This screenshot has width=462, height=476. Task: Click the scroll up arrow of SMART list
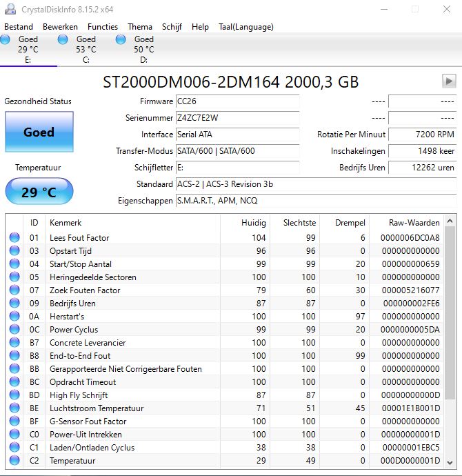450,221
